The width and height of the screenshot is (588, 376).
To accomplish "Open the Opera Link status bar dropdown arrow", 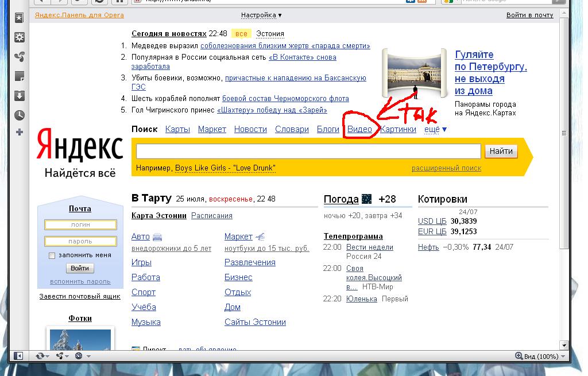I will click(x=48, y=356).
